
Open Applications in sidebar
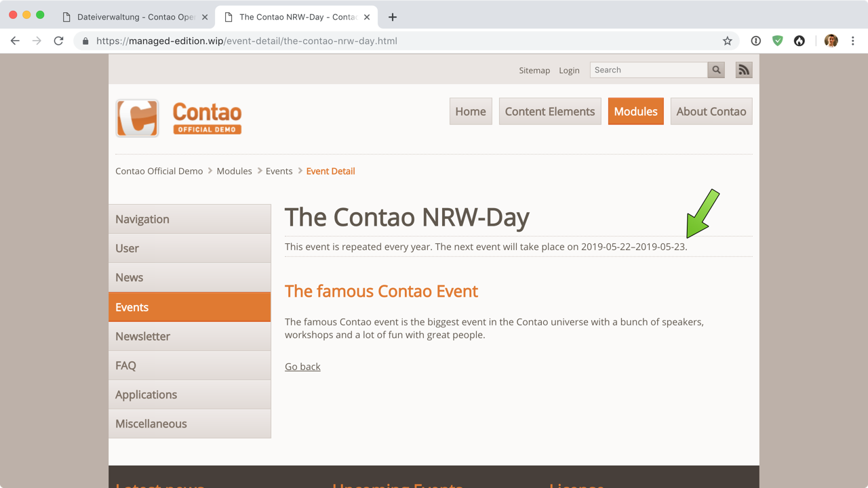tap(190, 394)
